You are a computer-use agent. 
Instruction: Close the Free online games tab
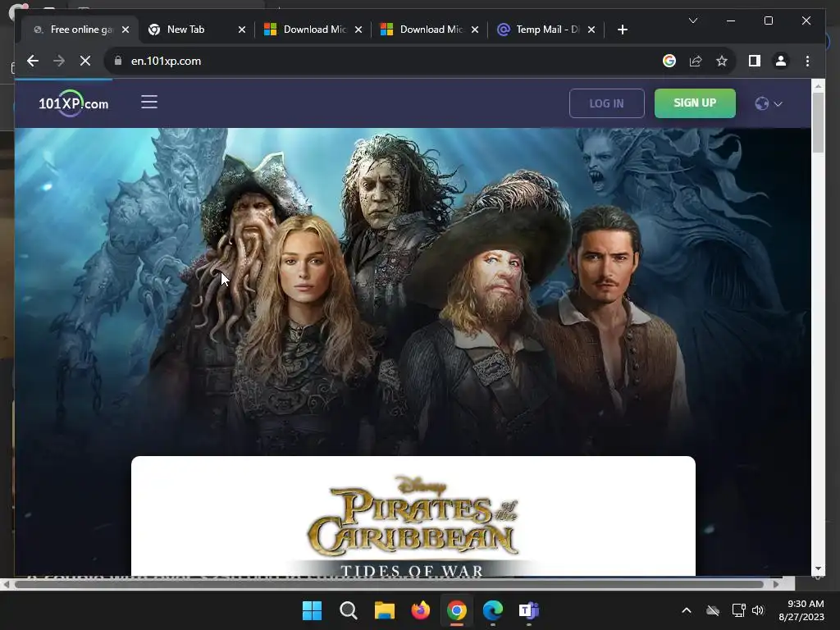point(126,30)
